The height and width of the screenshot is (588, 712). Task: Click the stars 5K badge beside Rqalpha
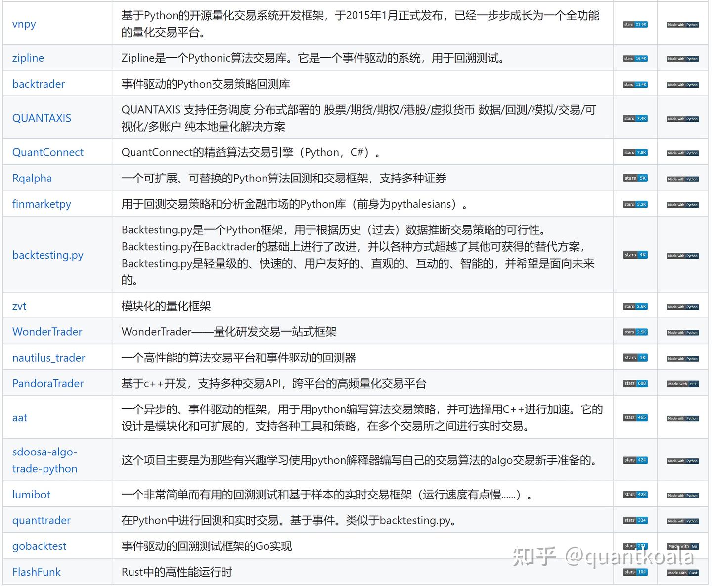pyautogui.click(x=635, y=178)
